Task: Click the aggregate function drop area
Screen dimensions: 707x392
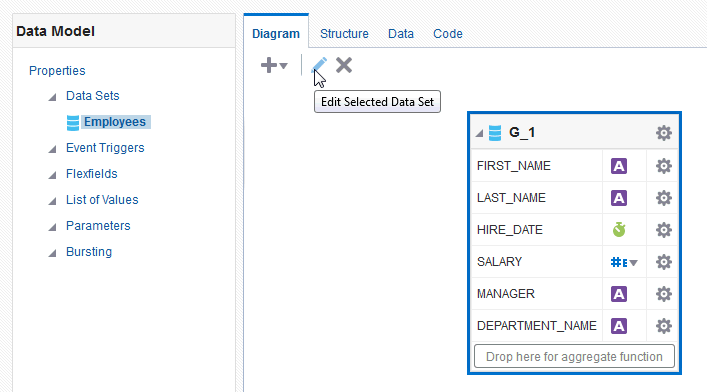Action: tap(574, 356)
